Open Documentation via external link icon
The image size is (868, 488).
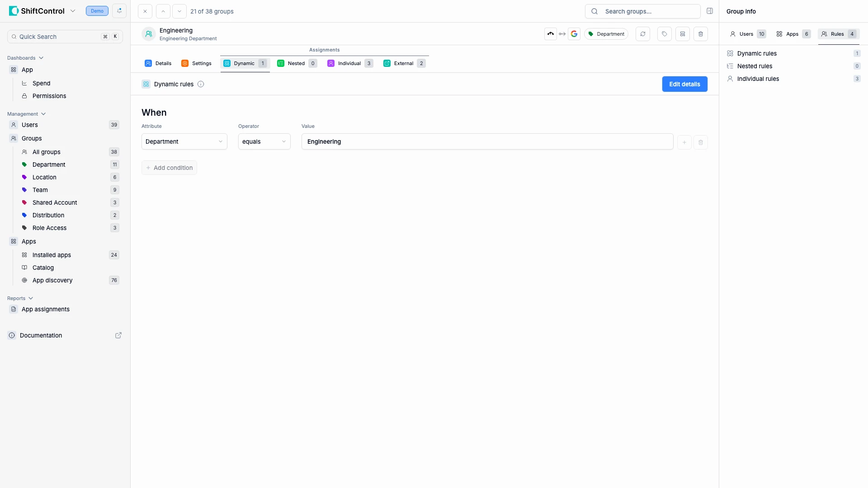coord(118,335)
